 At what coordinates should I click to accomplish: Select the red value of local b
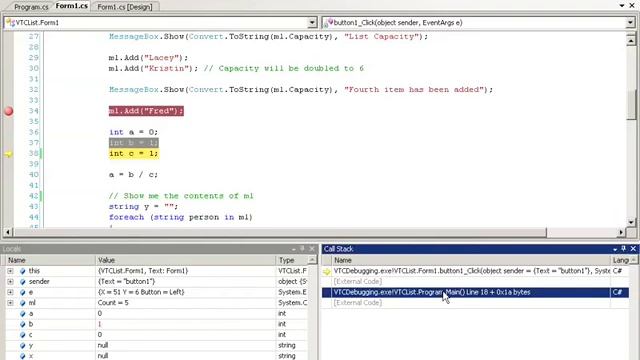coord(99,324)
